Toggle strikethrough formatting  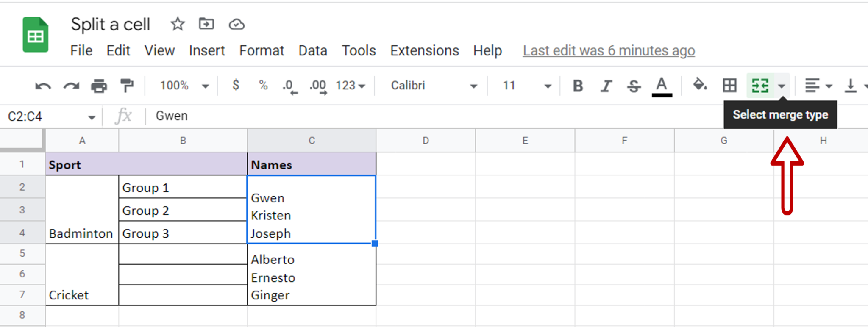(x=633, y=86)
